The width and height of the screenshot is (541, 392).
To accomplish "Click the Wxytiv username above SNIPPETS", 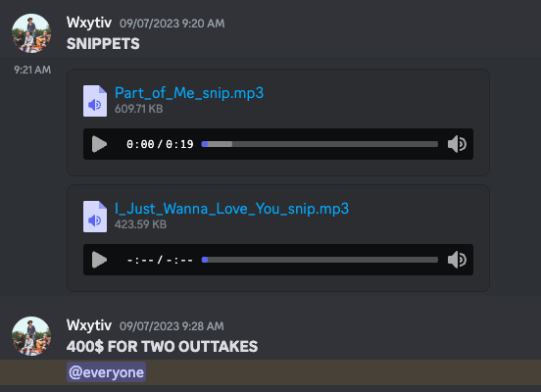I will coord(89,23).
